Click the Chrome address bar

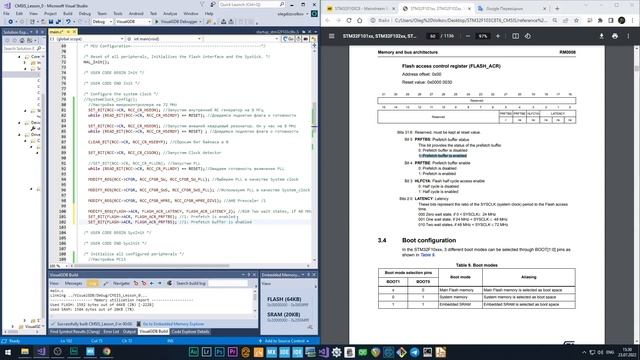(x=469, y=20)
